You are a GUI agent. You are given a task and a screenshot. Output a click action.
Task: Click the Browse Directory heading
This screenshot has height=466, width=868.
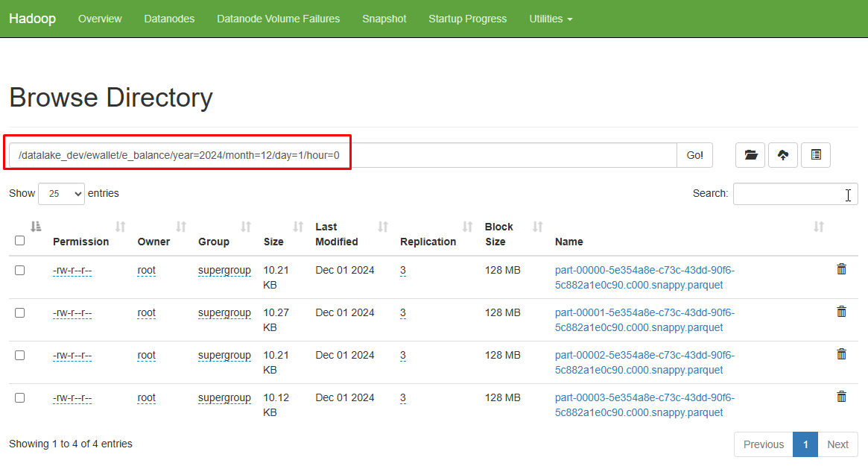coord(111,98)
